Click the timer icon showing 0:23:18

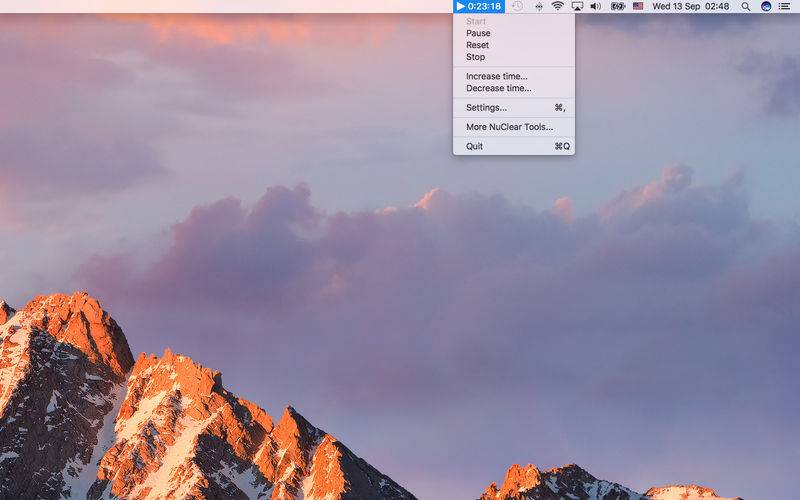[479, 6]
